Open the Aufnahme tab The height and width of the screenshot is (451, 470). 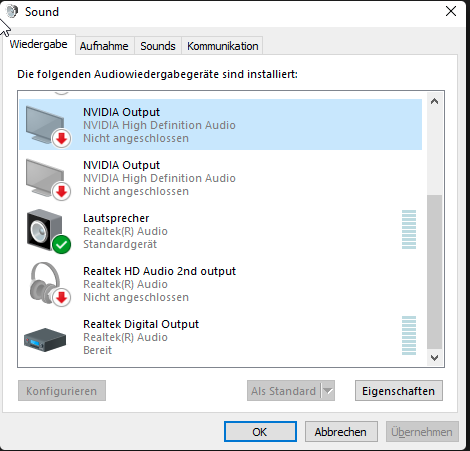(x=104, y=46)
